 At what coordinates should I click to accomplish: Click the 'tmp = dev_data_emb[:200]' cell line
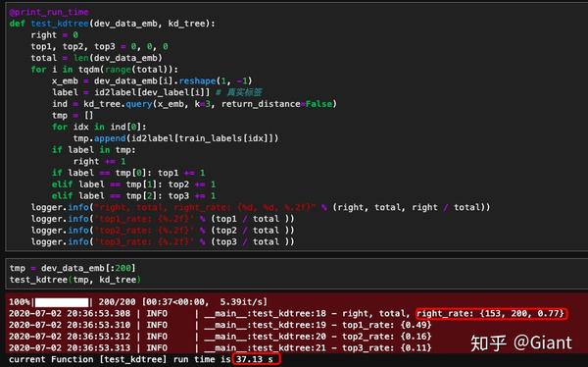tap(73, 268)
